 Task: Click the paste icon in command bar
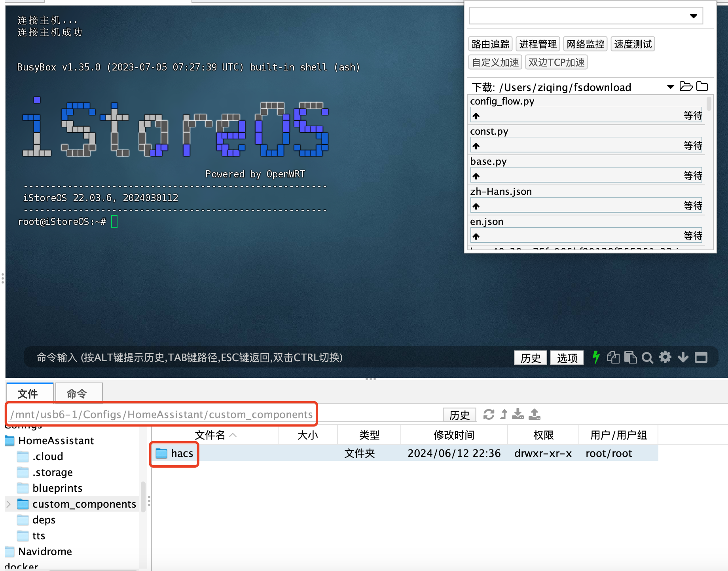(x=630, y=358)
